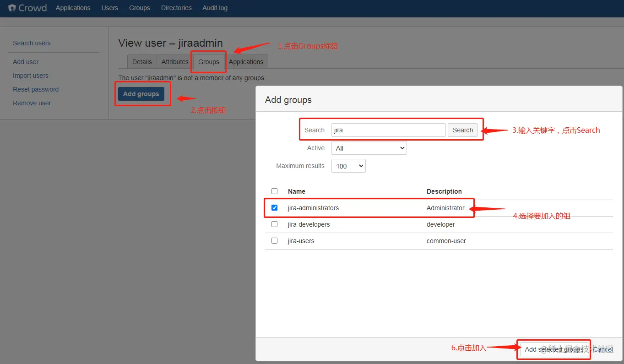Click the blue Add groups button
Screen dimensions: 624x364
tap(141, 94)
